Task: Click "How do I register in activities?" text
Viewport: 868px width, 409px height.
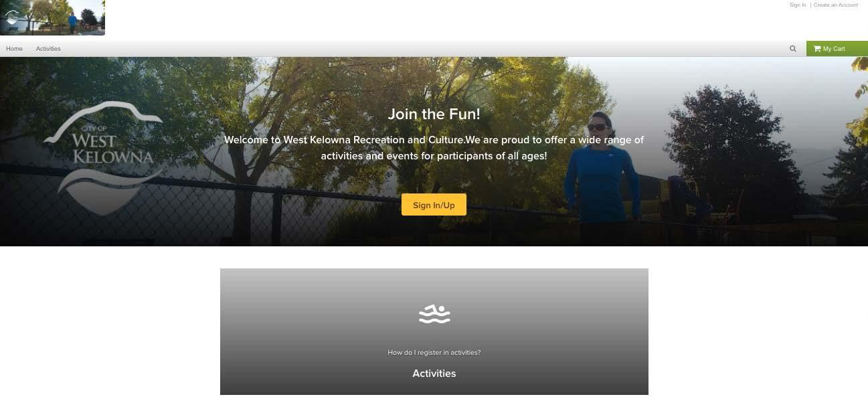Action: [x=434, y=353]
